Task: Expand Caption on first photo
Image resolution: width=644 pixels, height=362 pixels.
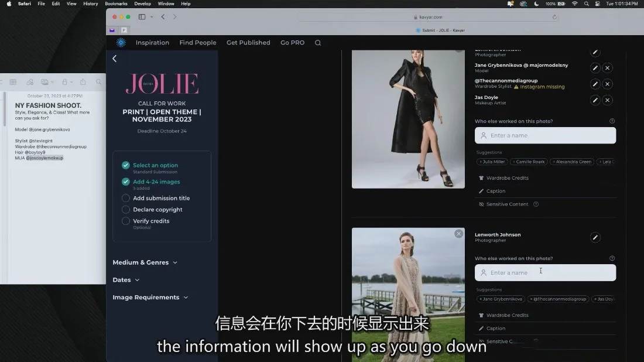Action: 492,191
